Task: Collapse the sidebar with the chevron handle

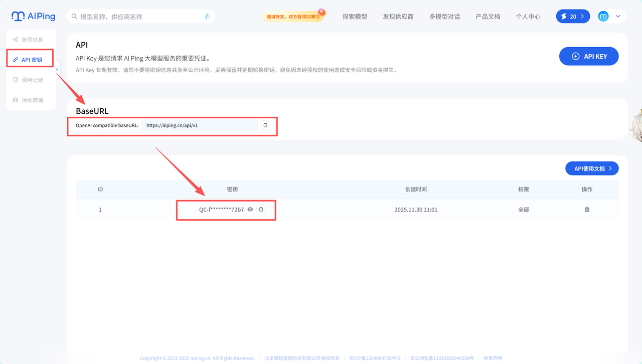Action: pyautogui.click(x=57, y=70)
